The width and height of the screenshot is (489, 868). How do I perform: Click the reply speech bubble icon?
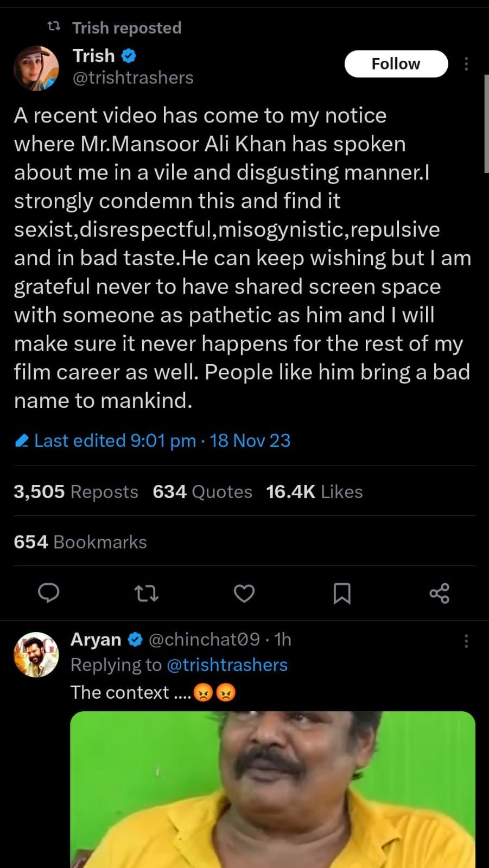coord(49,593)
